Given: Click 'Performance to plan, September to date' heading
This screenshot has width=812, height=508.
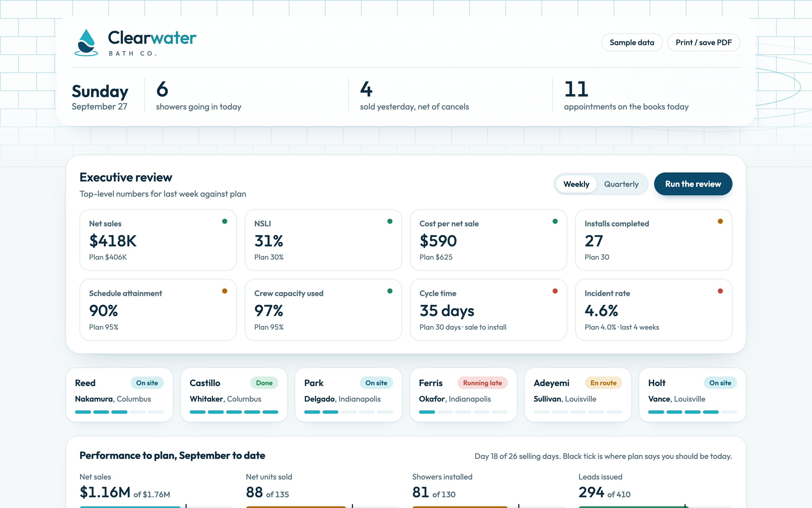Looking at the screenshot, I should point(172,455).
